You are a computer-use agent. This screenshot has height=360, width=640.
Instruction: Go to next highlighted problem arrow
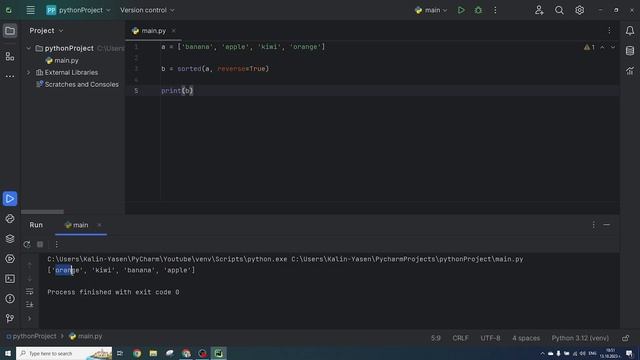click(x=613, y=47)
